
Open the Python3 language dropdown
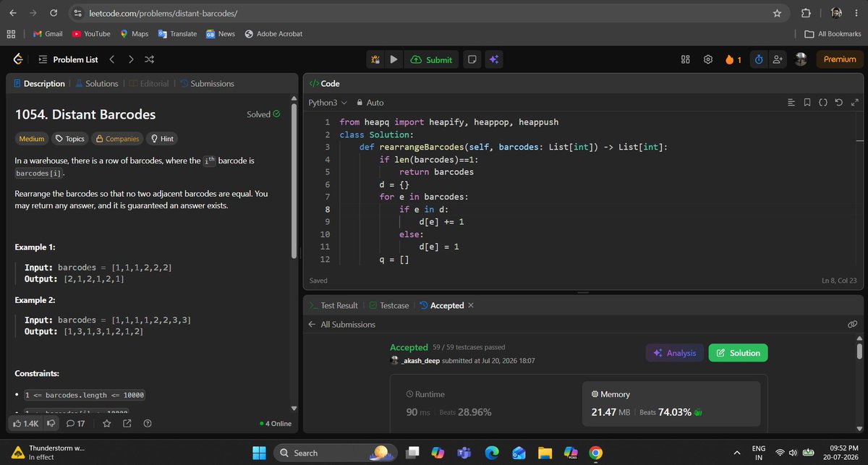point(328,103)
